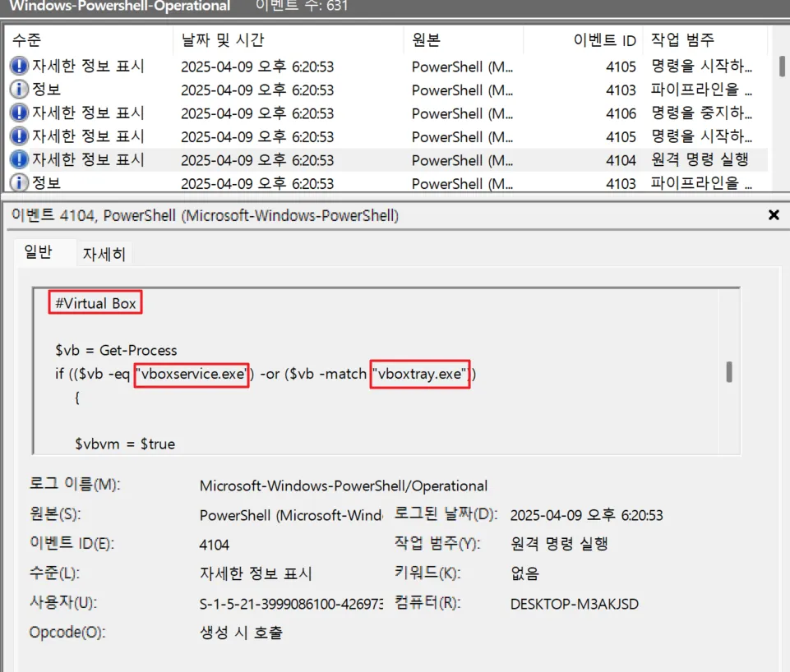Click "vboxservice.exe" string in script text
790x672 pixels.
pos(192,374)
